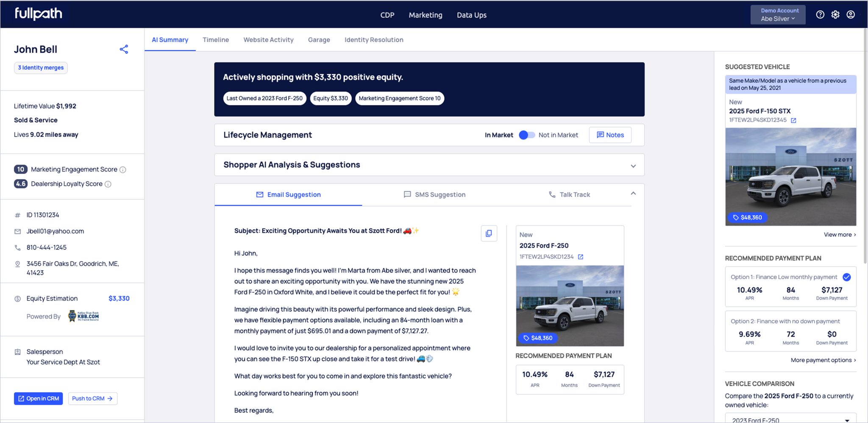Select the SMS Suggestion tab
This screenshot has width=868, height=423.
434,195
